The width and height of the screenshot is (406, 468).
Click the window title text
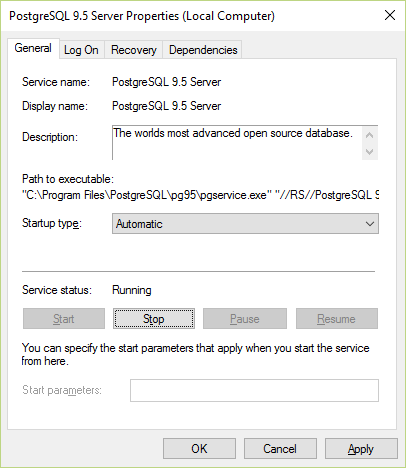pyautogui.click(x=142, y=16)
